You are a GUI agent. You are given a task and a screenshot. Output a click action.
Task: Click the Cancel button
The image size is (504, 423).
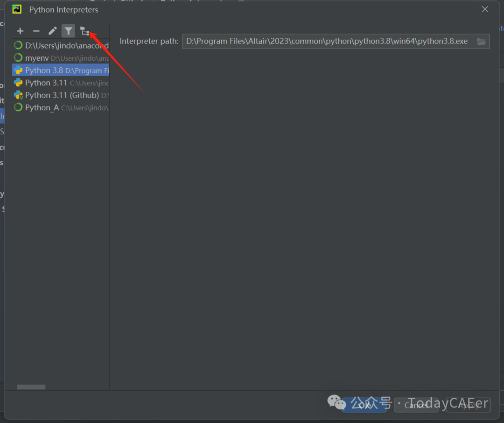point(416,405)
